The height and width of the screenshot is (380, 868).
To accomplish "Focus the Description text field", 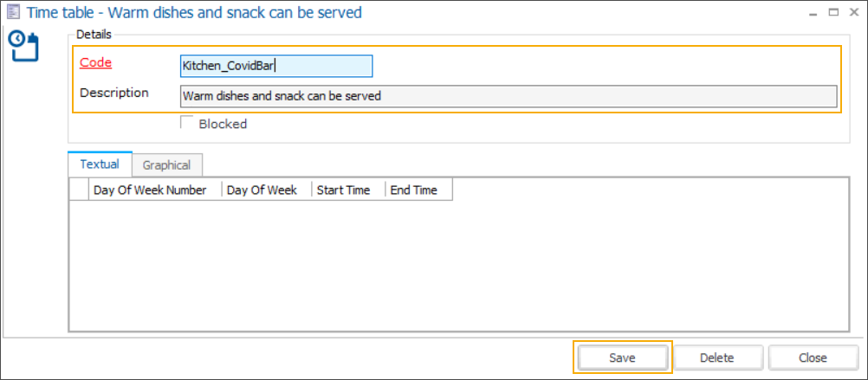I will 508,96.
